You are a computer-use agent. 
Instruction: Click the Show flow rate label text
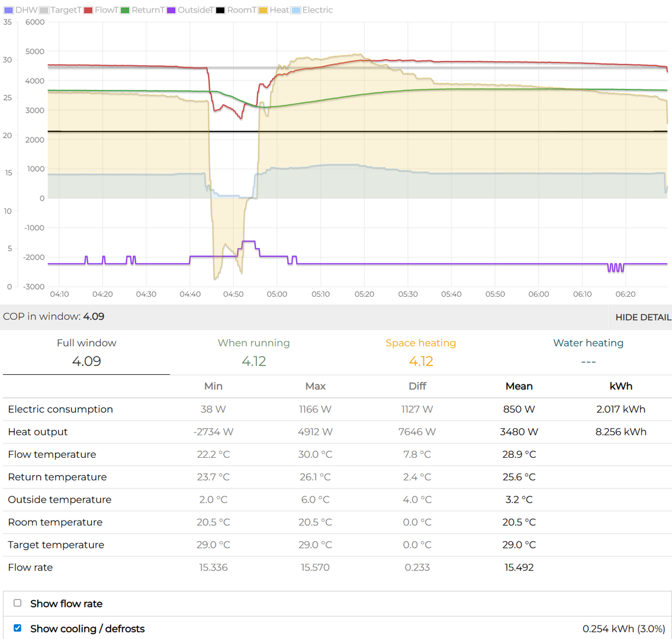tap(66, 604)
